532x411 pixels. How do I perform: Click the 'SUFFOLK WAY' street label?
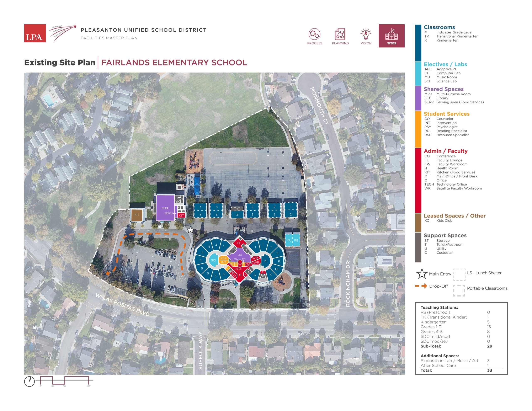point(200,350)
